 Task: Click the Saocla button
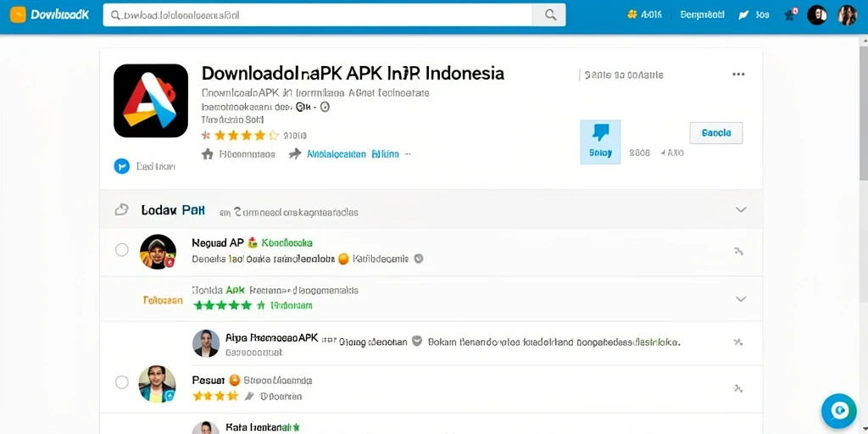[x=715, y=133]
